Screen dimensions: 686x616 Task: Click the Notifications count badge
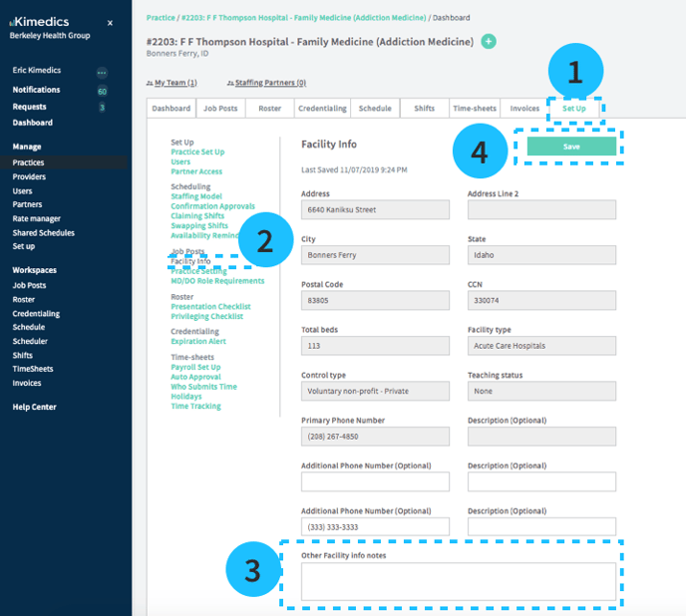click(102, 91)
